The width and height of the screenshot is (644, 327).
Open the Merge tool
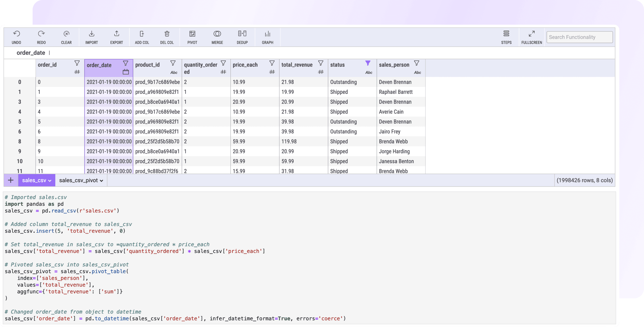[x=217, y=37]
